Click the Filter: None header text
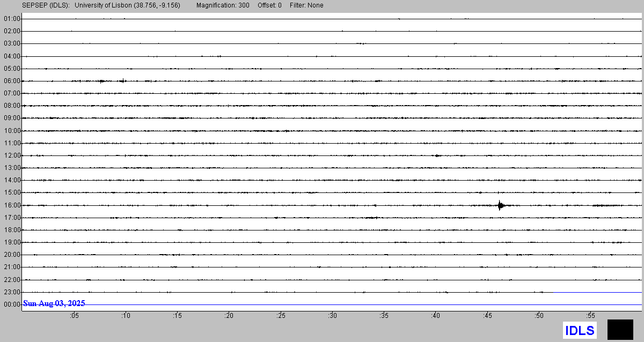Image resolution: width=644 pixels, height=342 pixels. pyautogui.click(x=306, y=5)
